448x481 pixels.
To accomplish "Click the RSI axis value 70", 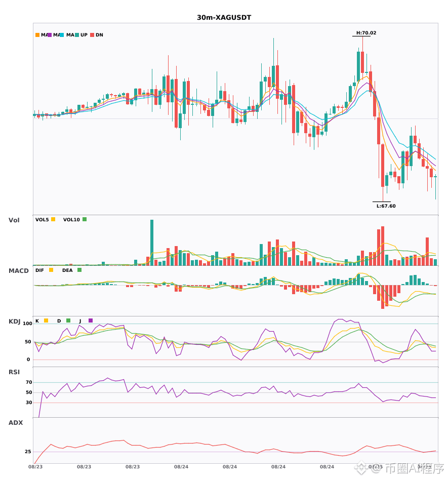I will 29,382.
